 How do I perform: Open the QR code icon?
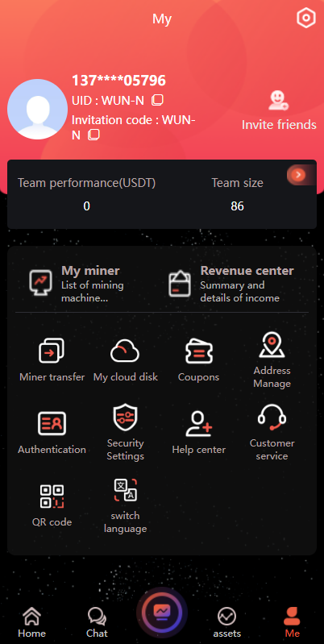point(52,497)
